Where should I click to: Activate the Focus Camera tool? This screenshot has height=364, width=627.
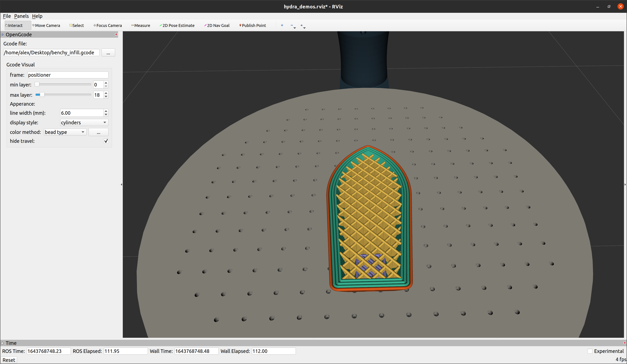click(107, 25)
